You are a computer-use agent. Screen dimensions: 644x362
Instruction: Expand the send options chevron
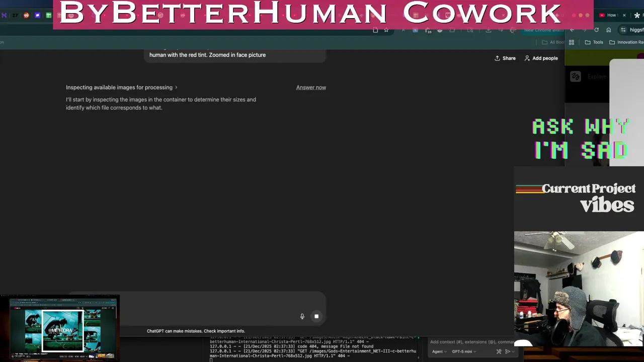pyautogui.click(x=513, y=351)
